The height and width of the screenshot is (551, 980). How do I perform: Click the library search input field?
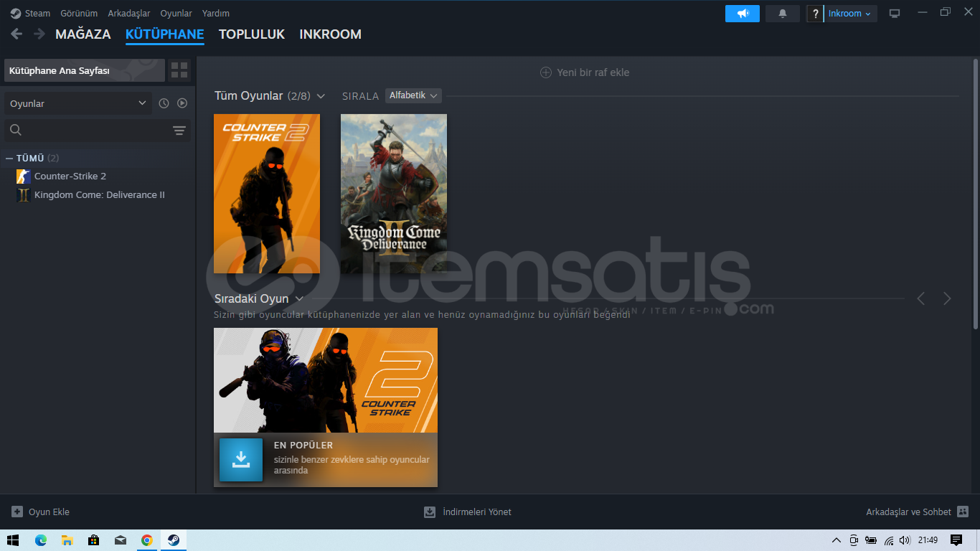(98, 131)
